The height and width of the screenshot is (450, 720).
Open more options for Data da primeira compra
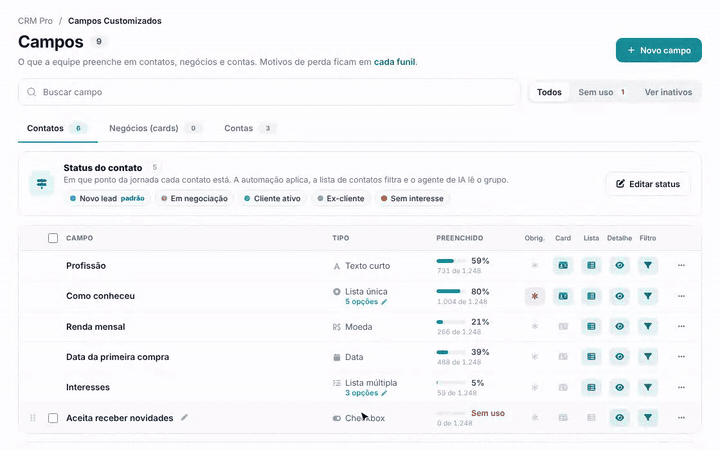tap(681, 357)
